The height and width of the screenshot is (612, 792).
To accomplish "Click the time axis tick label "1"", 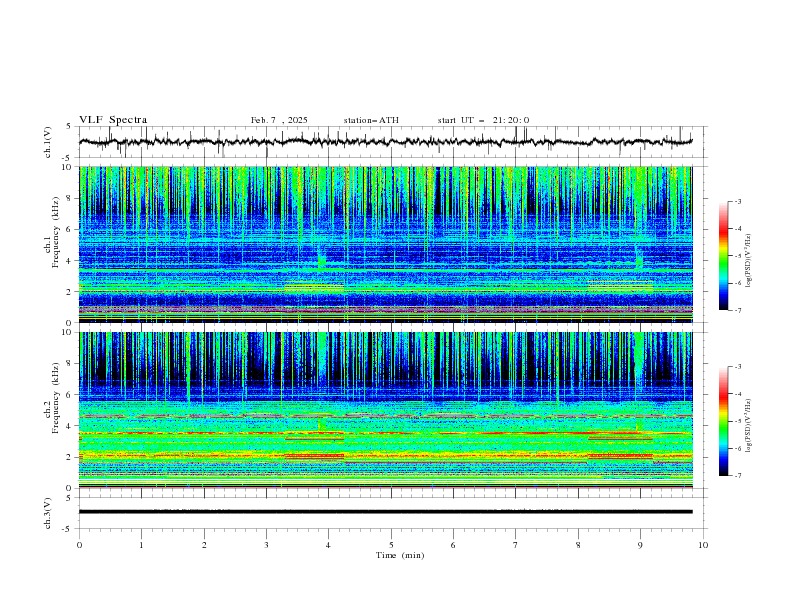I will pos(141,545).
